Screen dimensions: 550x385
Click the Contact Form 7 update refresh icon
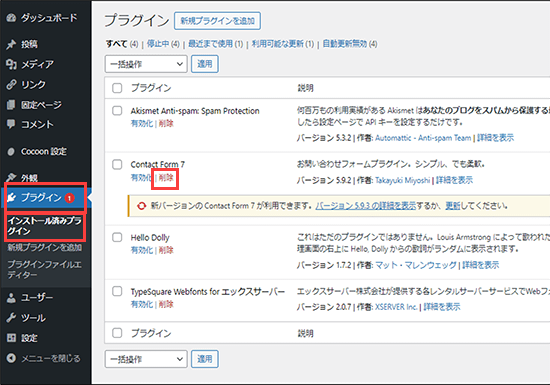click(x=141, y=206)
